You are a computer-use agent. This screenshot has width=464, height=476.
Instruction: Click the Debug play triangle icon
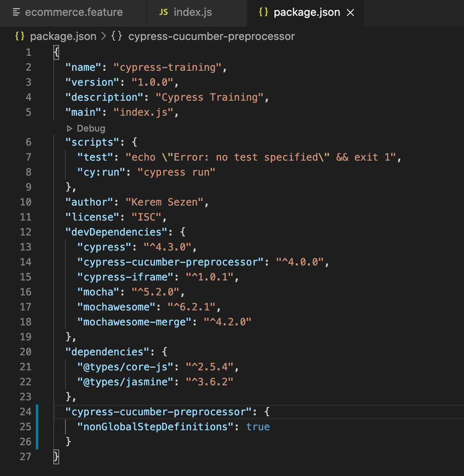69,129
